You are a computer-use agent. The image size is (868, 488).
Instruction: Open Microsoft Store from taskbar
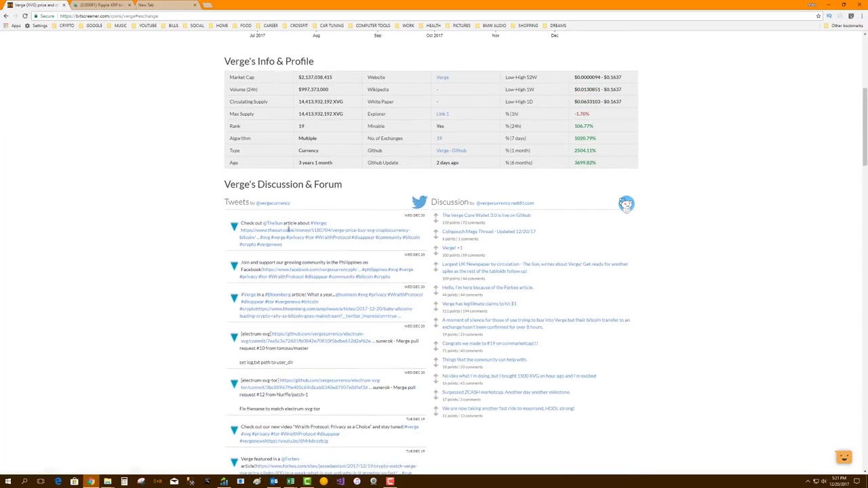[x=74, y=482]
